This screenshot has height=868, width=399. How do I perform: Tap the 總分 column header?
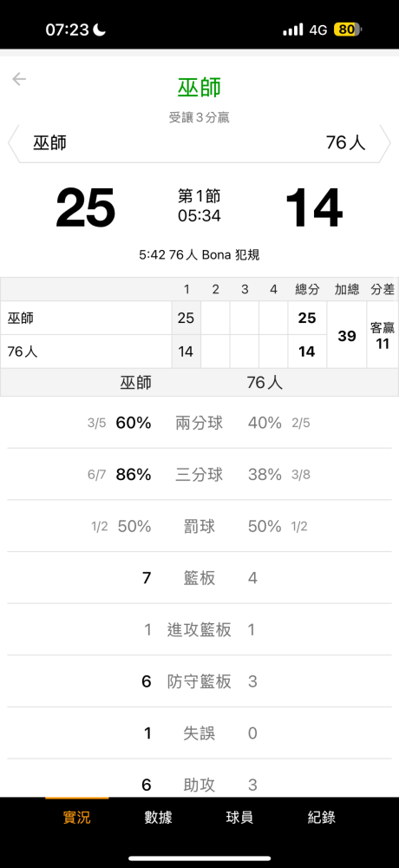(x=307, y=290)
